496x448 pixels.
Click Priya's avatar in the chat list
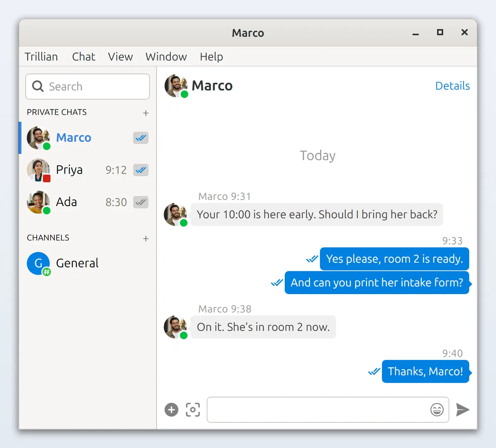coord(38,170)
